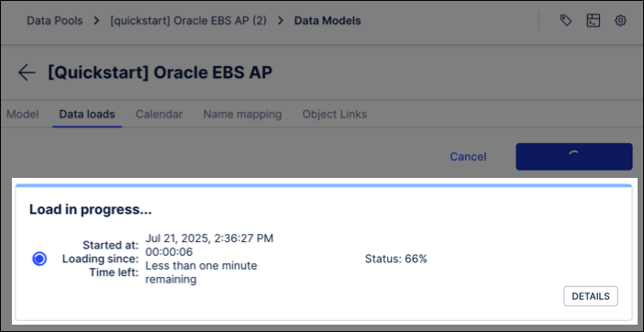Click the [Quickstart] Oracle EBS AP title
Image resolution: width=644 pixels, height=332 pixels.
[160, 72]
